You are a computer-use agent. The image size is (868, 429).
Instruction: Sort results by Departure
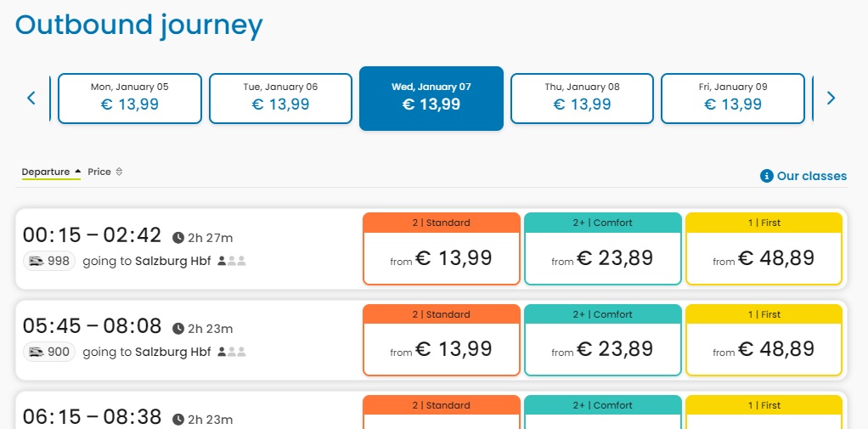[x=46, y=172]
